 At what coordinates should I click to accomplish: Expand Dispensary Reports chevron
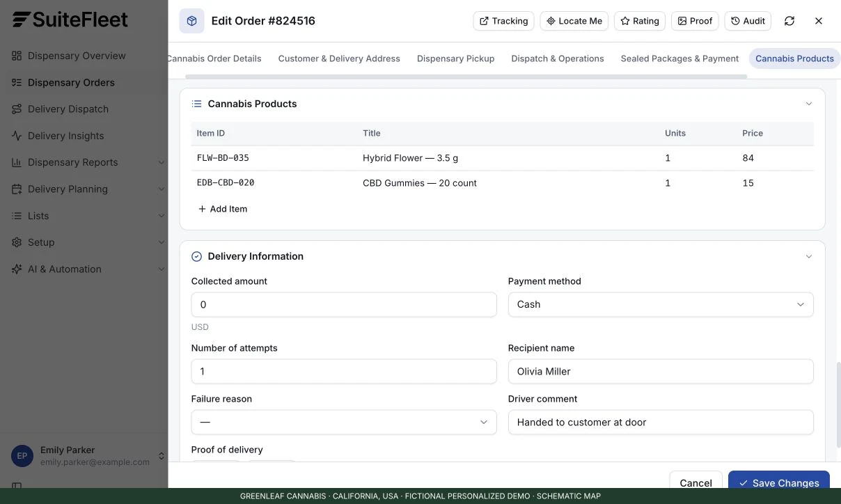click(161, 162)
